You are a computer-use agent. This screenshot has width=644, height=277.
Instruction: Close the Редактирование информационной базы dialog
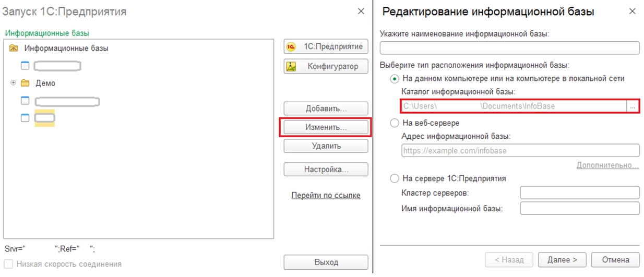[x=632, y=11]
